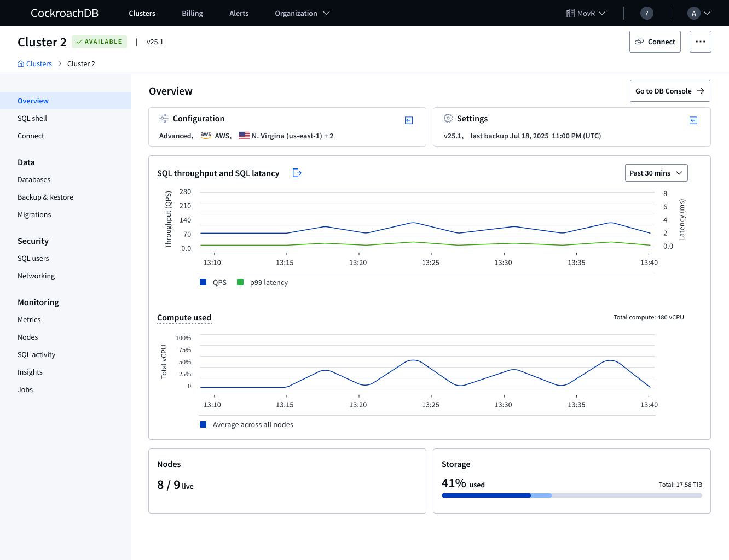
Task: Collapse the Settings panel icon
Action: tap(693, 120)
